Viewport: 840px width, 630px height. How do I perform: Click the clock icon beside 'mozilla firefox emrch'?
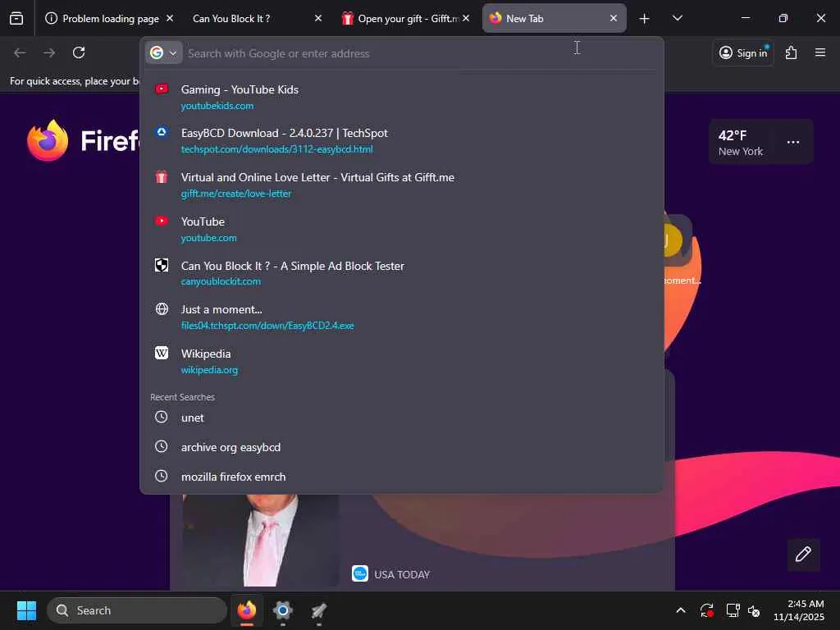point(162,476)
